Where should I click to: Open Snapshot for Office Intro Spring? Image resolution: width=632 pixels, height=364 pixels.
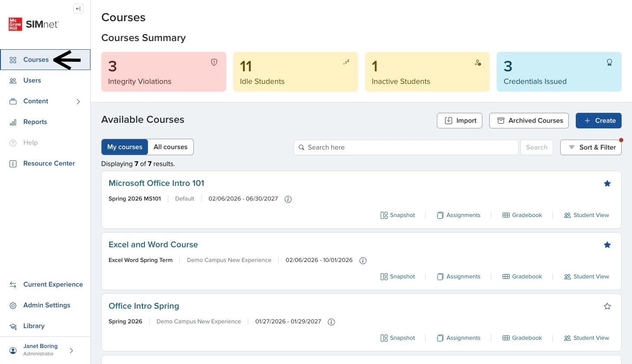(398, 338)
